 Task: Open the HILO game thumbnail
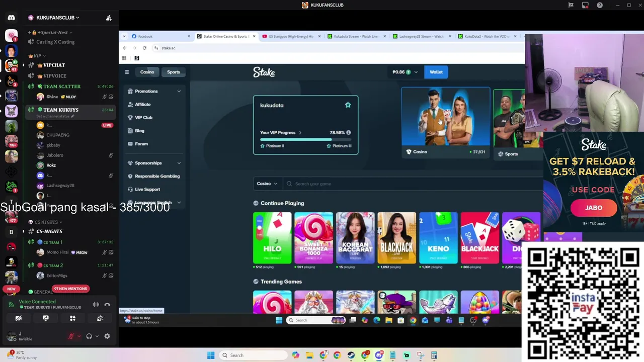tap(272, 238)
